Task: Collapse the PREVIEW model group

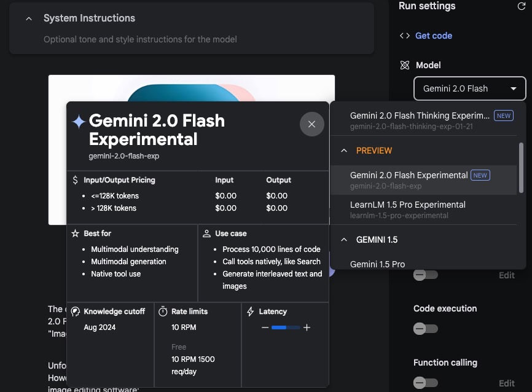Action: pos(343,151)
